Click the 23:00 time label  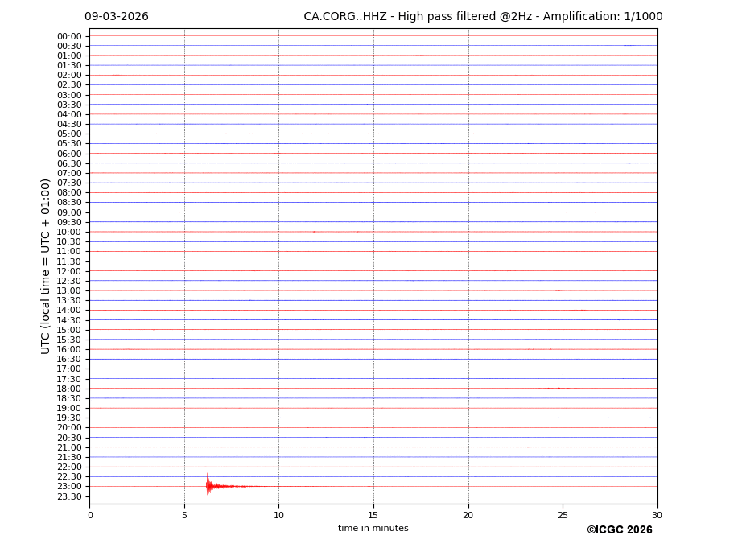[69, 486]
